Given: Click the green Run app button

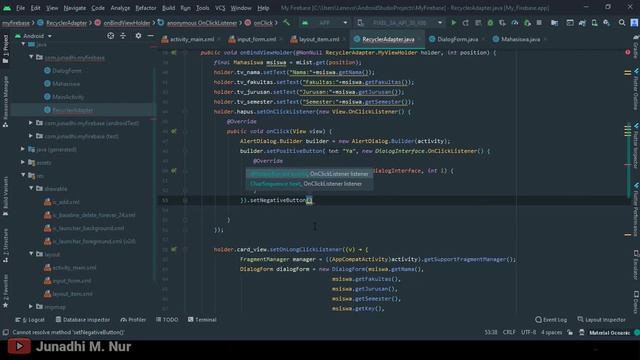Looking at the screenshot, I should tap(453, 23).
